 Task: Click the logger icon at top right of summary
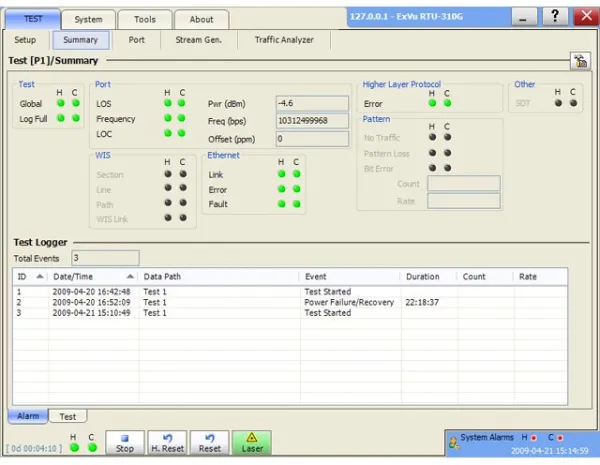[578, 62]
